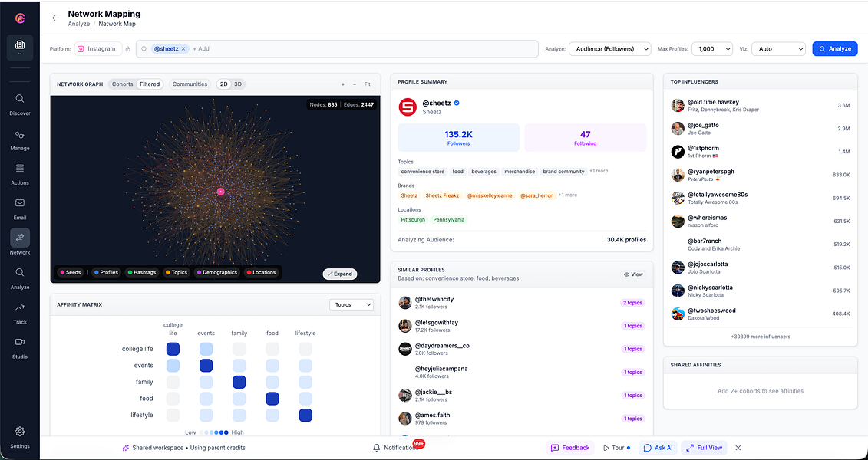Expand +1 more brands

pos(567,195)
